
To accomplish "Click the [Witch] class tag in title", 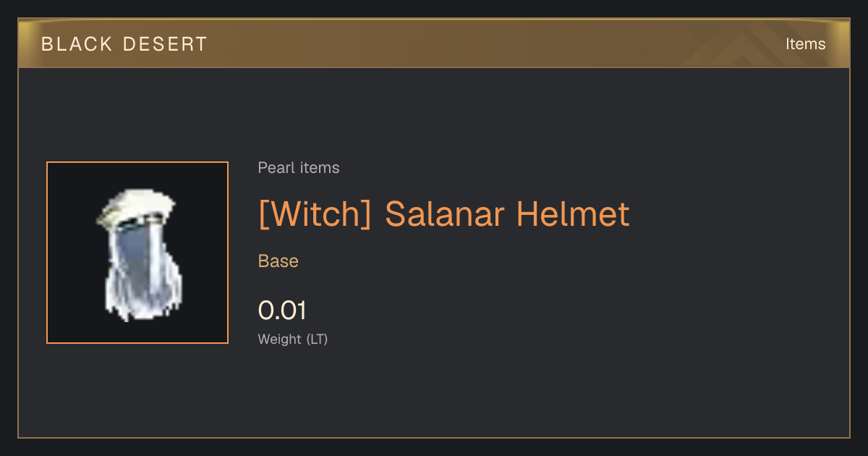I will point(315,214).
